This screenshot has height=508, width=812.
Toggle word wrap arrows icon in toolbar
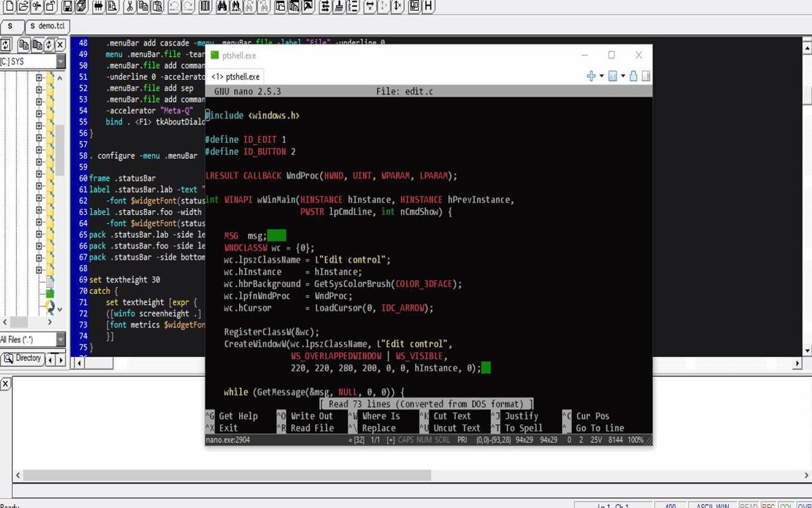(x=325, y=7)
